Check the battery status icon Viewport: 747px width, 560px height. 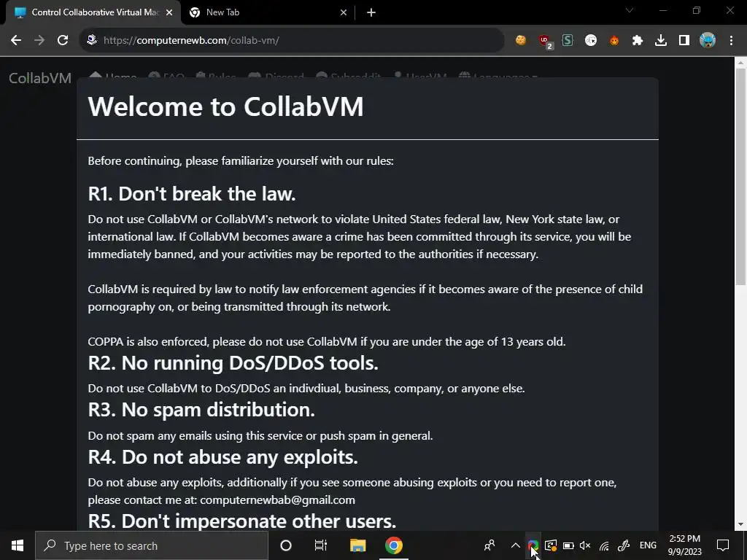click(568, 545)
